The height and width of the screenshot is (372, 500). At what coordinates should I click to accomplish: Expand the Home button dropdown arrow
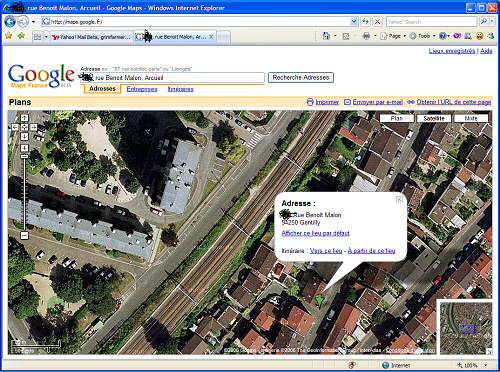tap(335, 36)
